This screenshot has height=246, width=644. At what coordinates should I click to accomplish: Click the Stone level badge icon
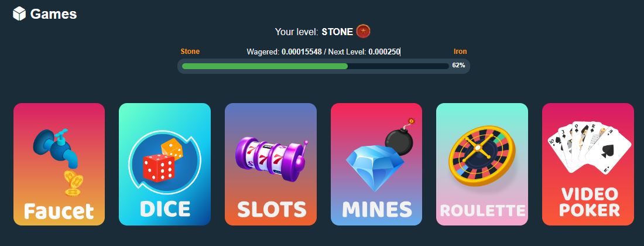coord(363,31)
